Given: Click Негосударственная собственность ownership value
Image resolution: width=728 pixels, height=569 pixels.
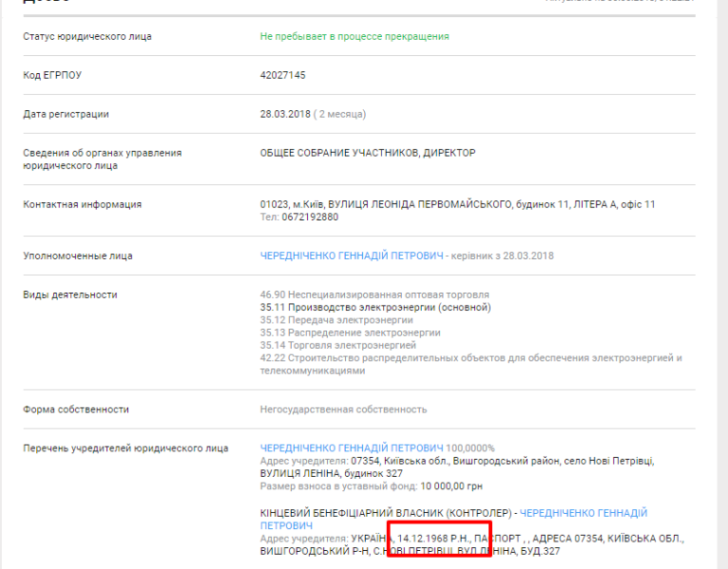Looking at the screenshot, I should click(343, 410).
